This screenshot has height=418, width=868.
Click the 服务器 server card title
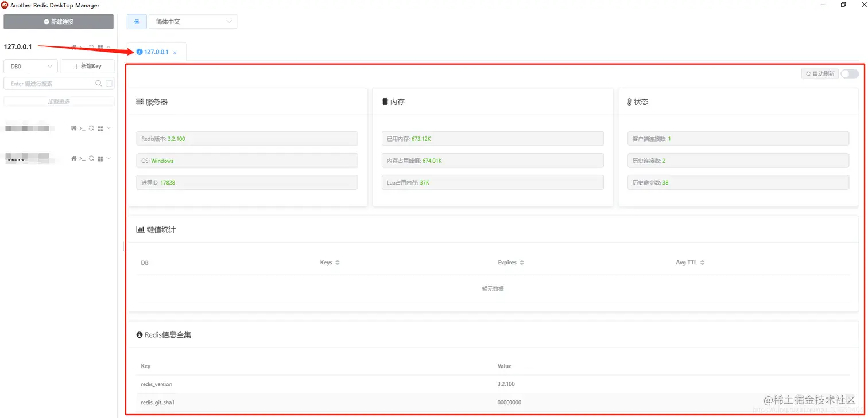coord(152,101)
